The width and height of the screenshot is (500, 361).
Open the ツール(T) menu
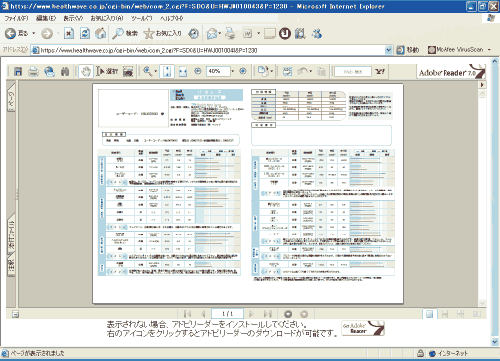point(141,18)
